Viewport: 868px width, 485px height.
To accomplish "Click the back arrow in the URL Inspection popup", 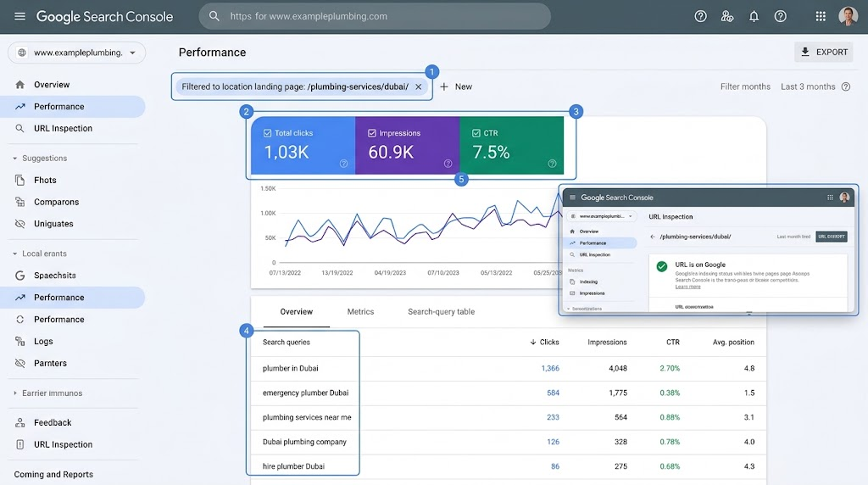I will 653,237.
